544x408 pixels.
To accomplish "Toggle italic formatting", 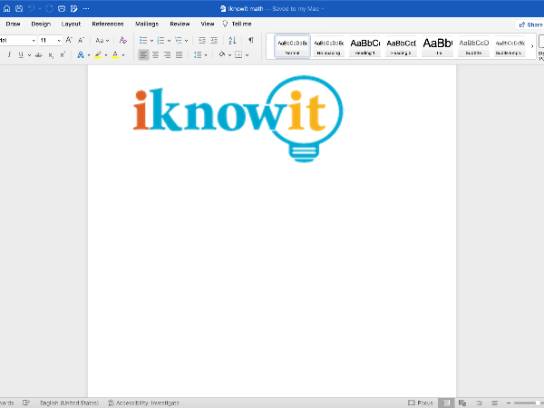I will [9, 55].
